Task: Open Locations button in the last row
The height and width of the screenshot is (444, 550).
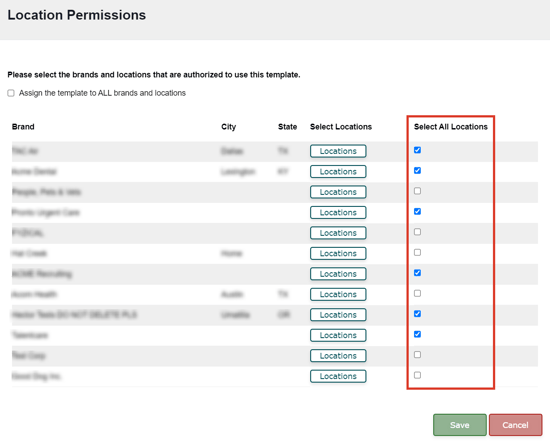Action: tap(338, 376)
